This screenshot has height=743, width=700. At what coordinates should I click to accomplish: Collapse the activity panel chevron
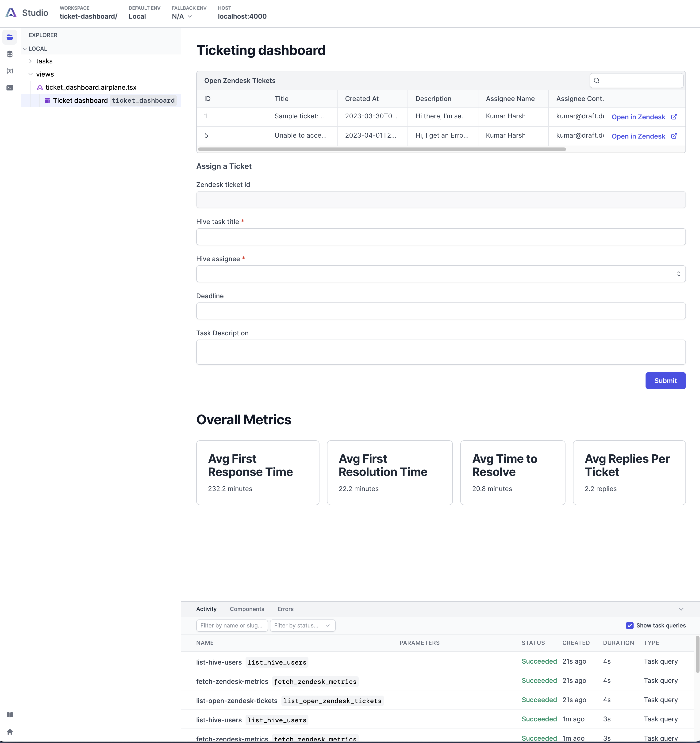(x=681, y=609)
